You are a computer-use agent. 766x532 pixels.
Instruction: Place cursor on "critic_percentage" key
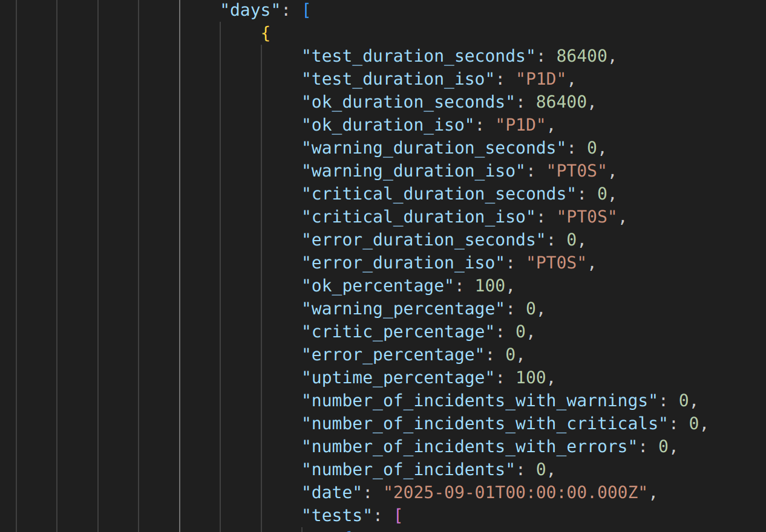coord(399,332)
